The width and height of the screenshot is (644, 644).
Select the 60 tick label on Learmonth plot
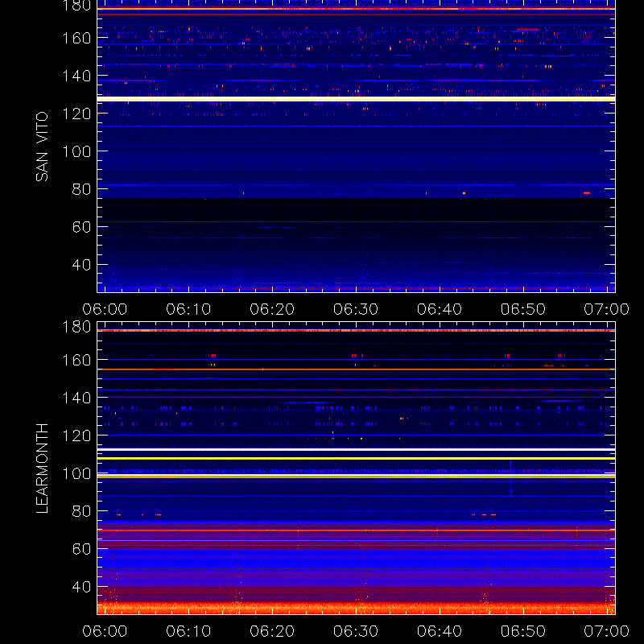point(81,549)
